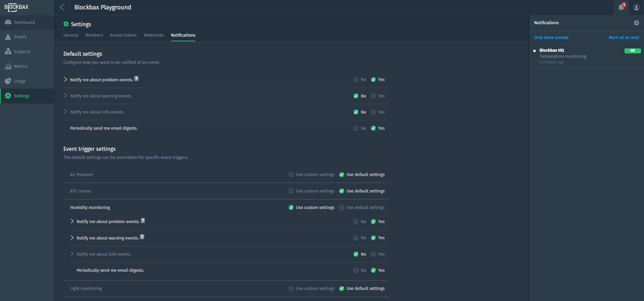The width and height of the screenshot is (644, 301).
Task: Click the notifications bell icon
Action: pyautogui.click(x=621, y=7)
